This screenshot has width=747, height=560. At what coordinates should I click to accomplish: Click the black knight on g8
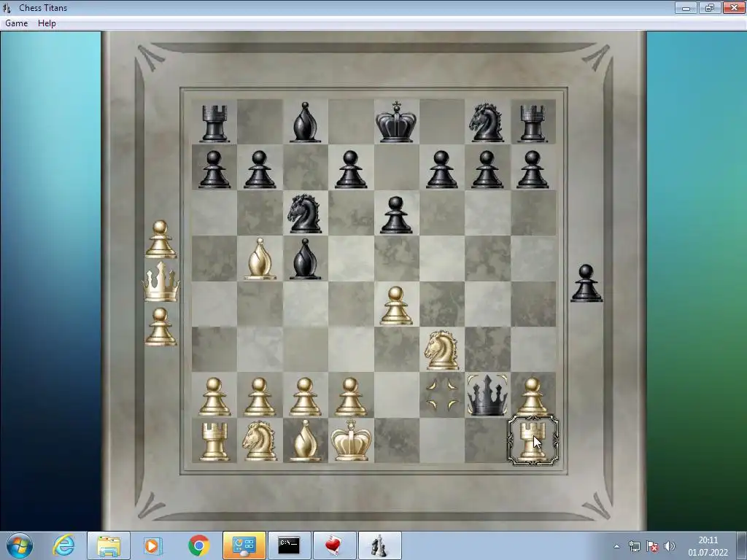(487, 122)
